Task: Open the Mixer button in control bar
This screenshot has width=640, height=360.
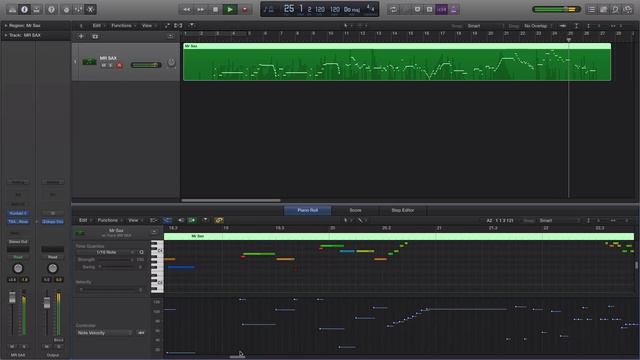Action: (78, 9)
